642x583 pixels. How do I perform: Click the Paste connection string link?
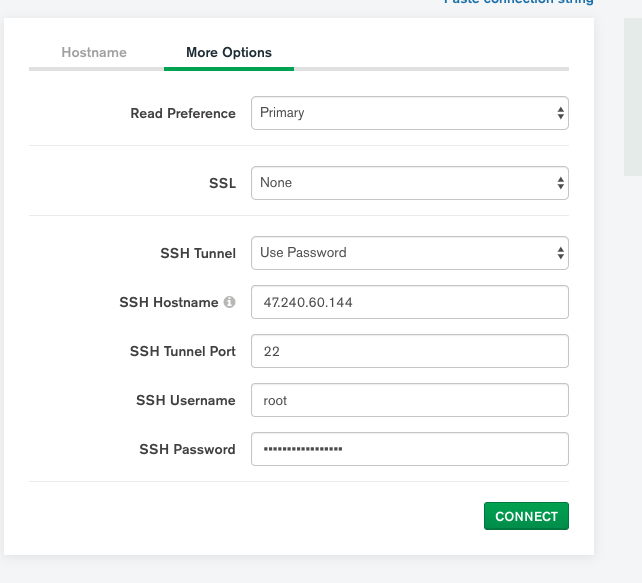518,2
